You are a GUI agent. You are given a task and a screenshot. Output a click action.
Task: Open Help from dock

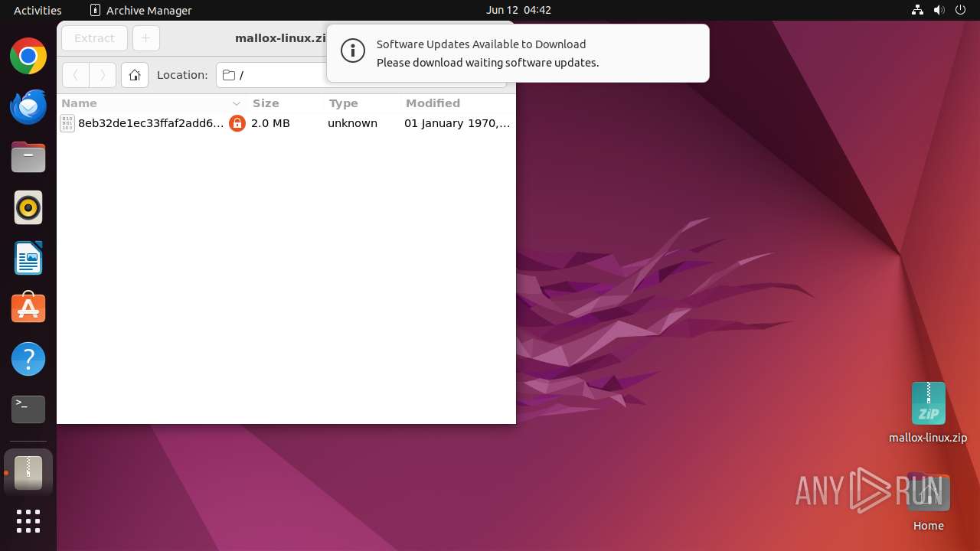click(28, 359)
